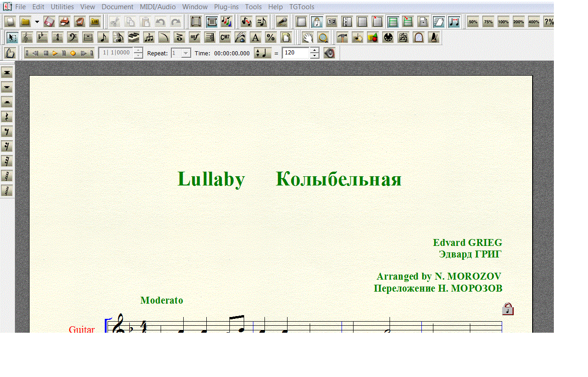Screen dimensions: 588x377
Task: Set zoom to 75%
Action: (x=488, y=22)
